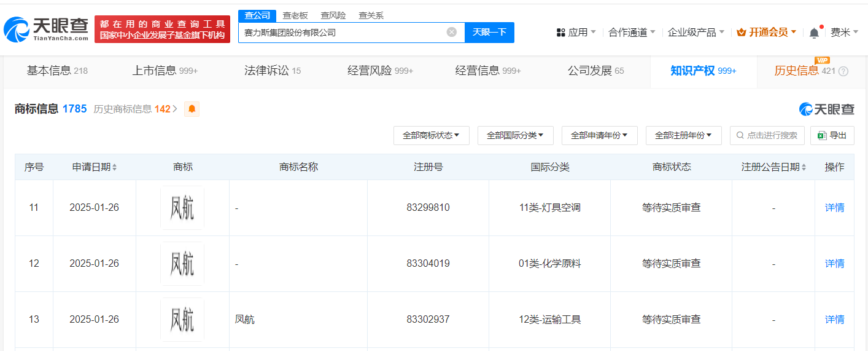Open the 全部注册年份 dropdown
The width and height of the screenshot is (868, 351).
(683, 135)
